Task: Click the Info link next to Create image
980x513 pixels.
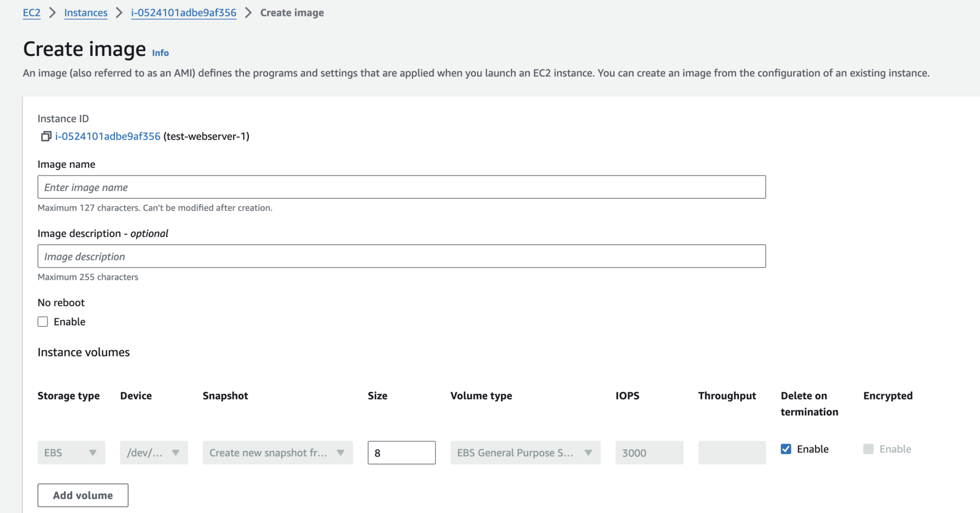Action: click(160, 53)
